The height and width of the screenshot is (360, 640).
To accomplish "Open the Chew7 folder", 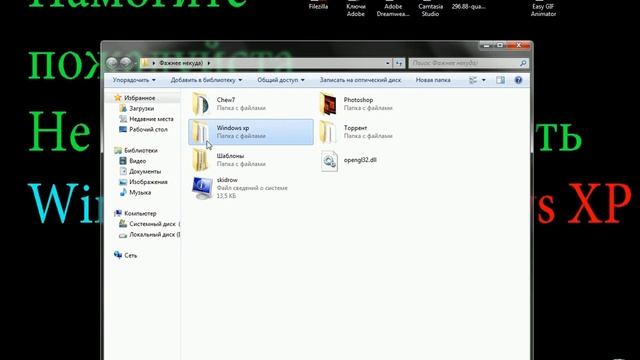I will click(x=251, y=104).
